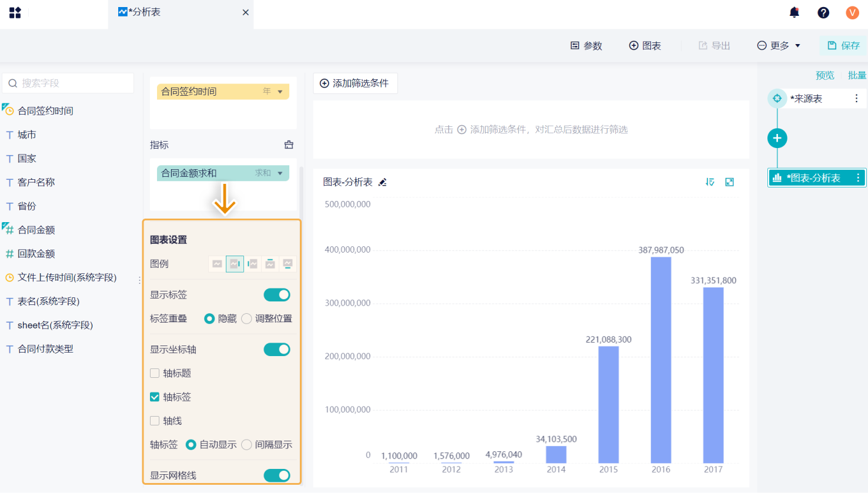Expand the 更多 menu
This screenshot has width=868, height=493.
(779, 46)
